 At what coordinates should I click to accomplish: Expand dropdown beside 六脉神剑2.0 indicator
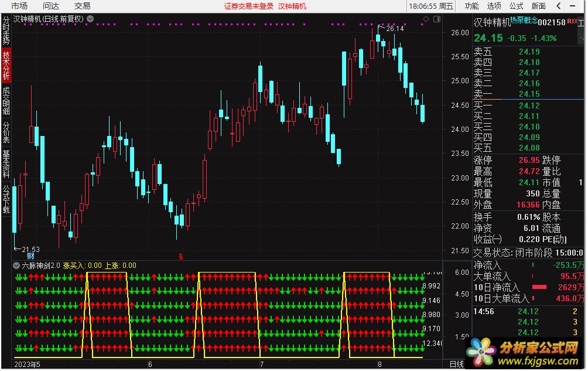click(x=16, y=266)
